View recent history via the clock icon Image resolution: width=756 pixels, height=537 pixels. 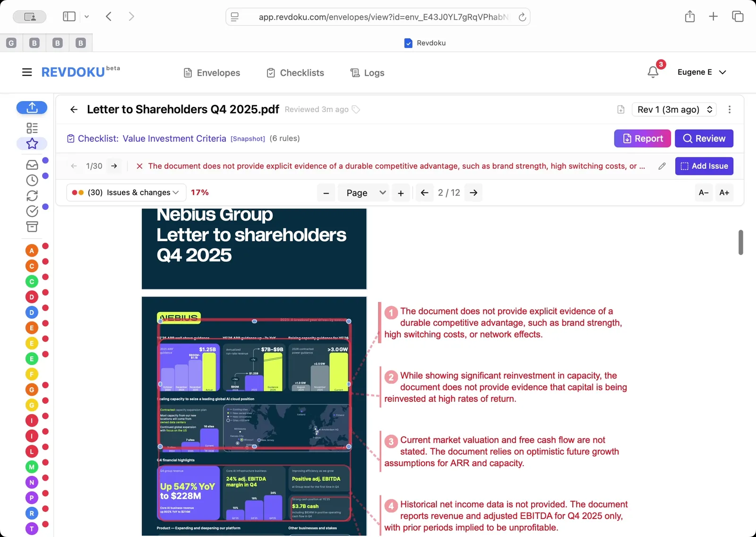coord(32,180)
